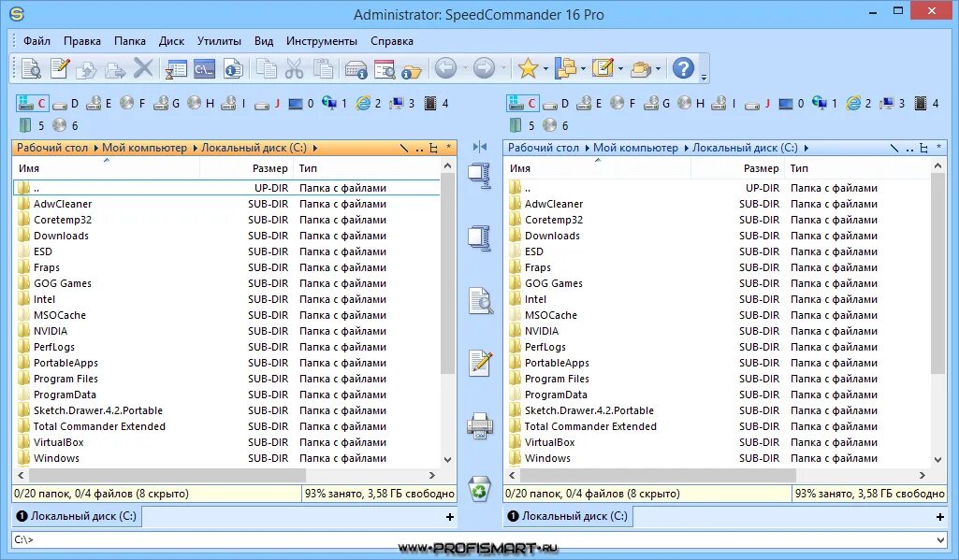Click the top monitor icon in middle strip
This screenshot has height=560, width=959.
coord(480,176)
